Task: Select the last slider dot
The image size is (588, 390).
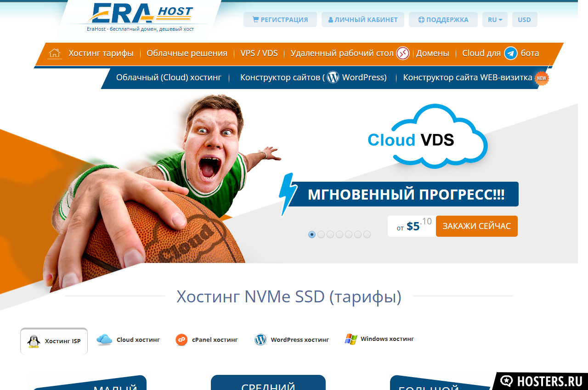Action: [x=367, y=234]
